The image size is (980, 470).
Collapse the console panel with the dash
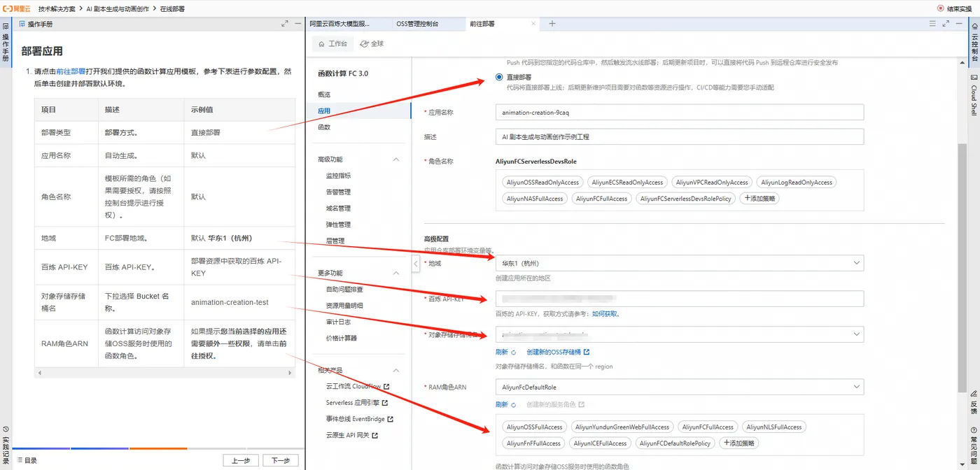click(x=959, y=24)
